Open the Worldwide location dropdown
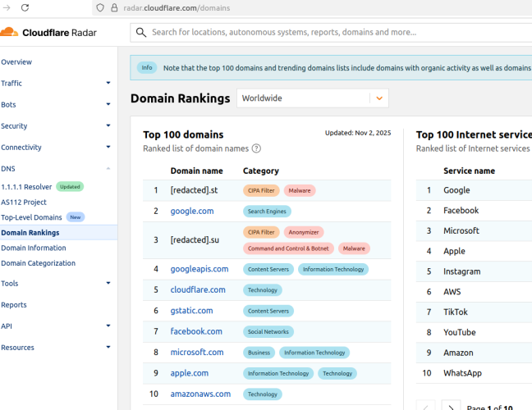This screenshot has width=532, height=410. [378, 98]
